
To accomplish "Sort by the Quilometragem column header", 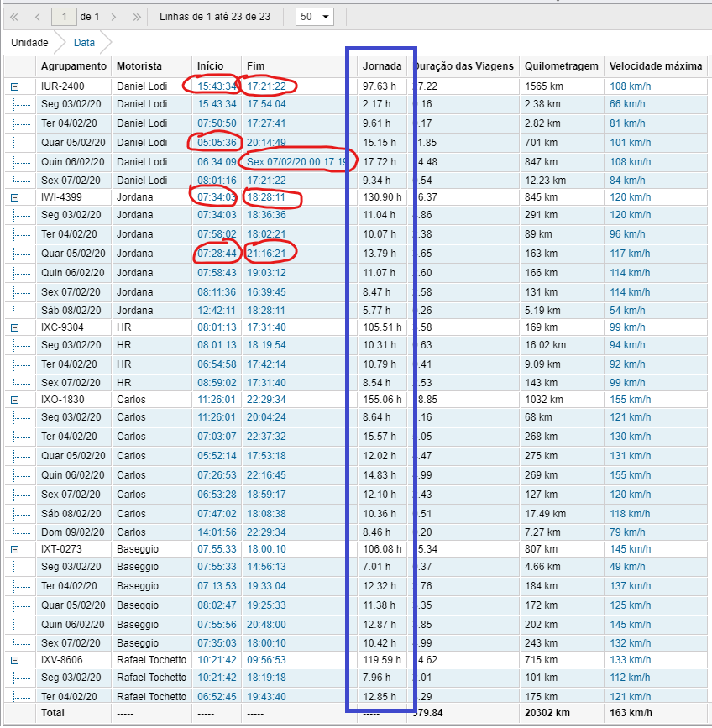I will pos(561,66).
